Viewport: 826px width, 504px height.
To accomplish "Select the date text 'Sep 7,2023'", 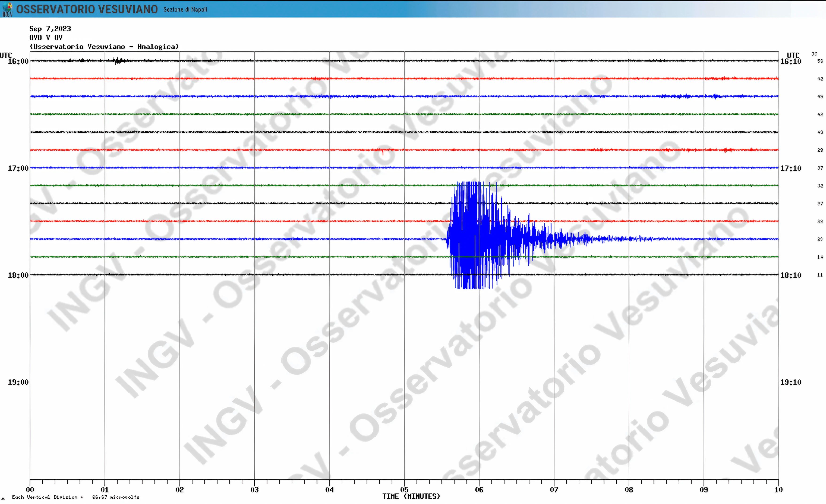I will point(50,29).
